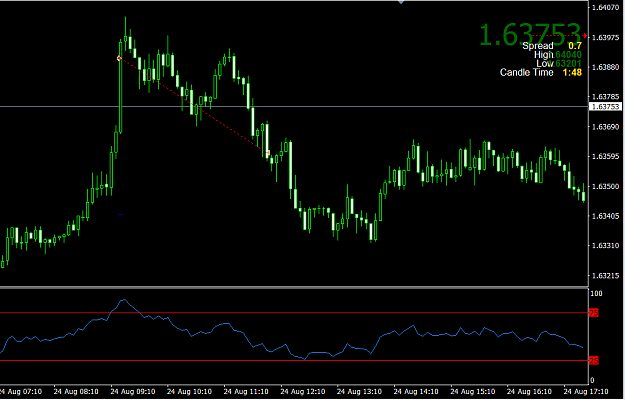Click the 1.63880 price axis label

[605, 67]
